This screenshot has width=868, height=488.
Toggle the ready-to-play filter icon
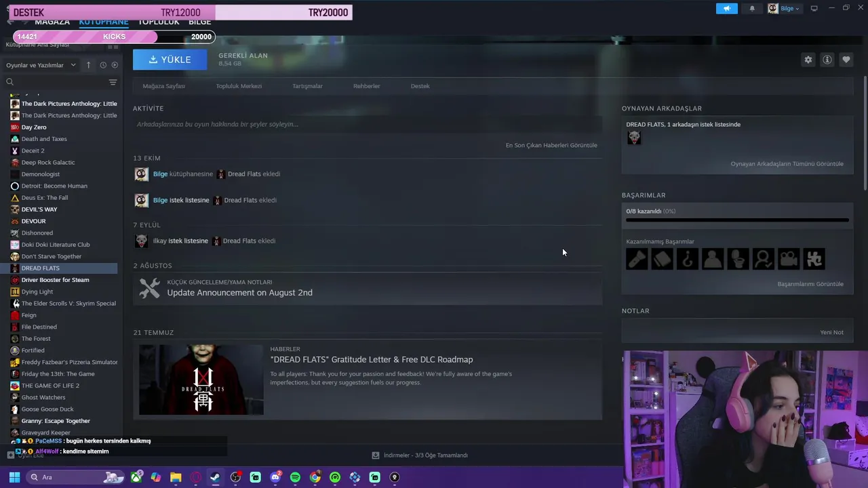[x=115, y=65]
